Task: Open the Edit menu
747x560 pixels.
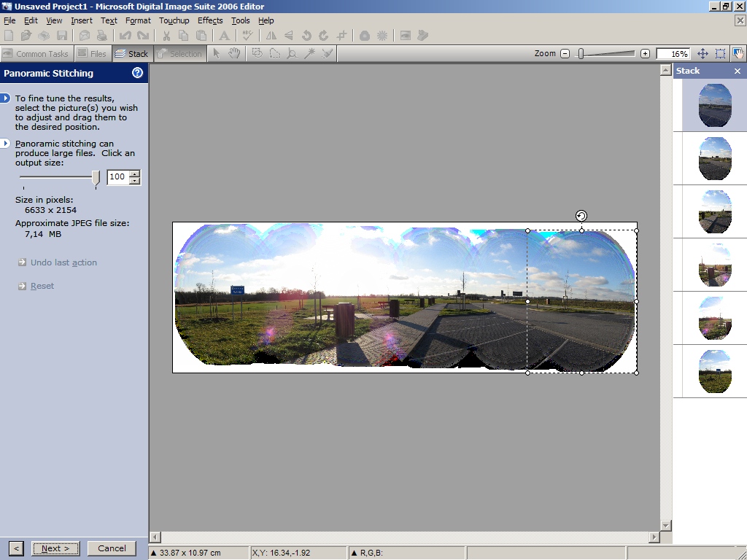Action: coord(31,20)
